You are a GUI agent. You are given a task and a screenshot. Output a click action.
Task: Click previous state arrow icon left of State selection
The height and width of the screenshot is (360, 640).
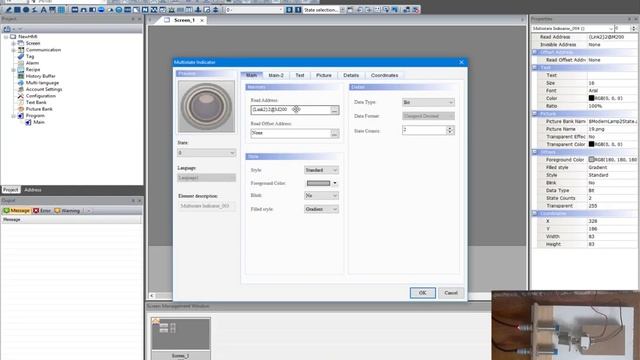(289, 9)
